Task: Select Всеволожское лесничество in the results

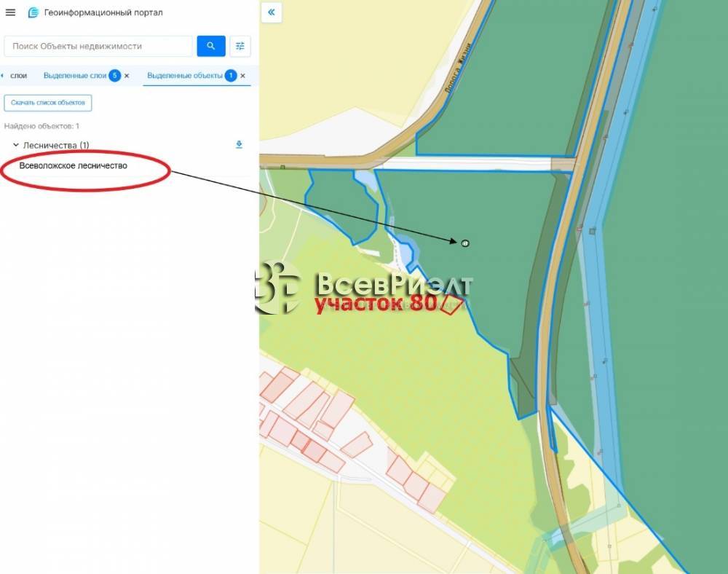Action: point(74,166)
